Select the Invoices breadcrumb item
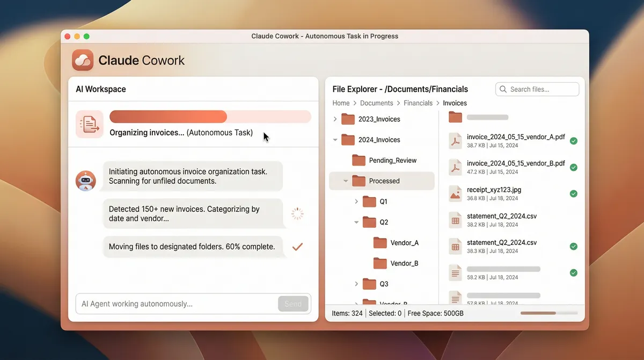This screenshot has height=360, width=644. tap(455, 103)
